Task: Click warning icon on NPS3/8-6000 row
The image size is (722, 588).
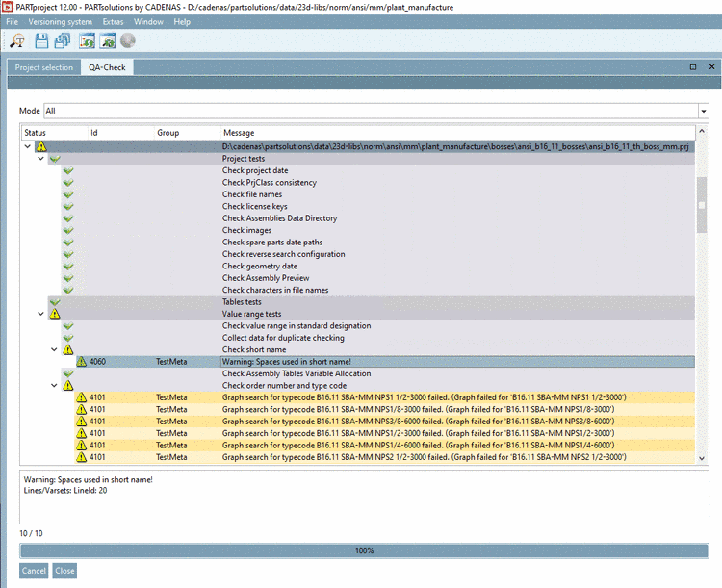Action: coord(82,422)
